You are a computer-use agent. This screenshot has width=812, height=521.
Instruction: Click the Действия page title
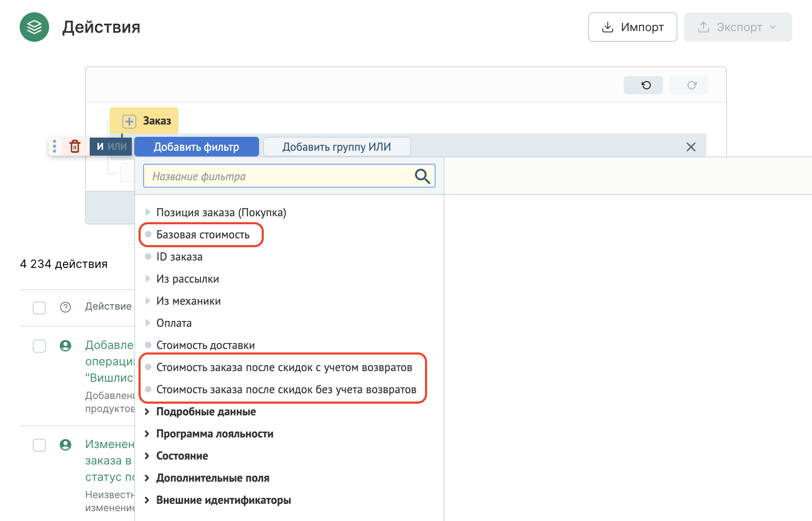click(101, 27)
